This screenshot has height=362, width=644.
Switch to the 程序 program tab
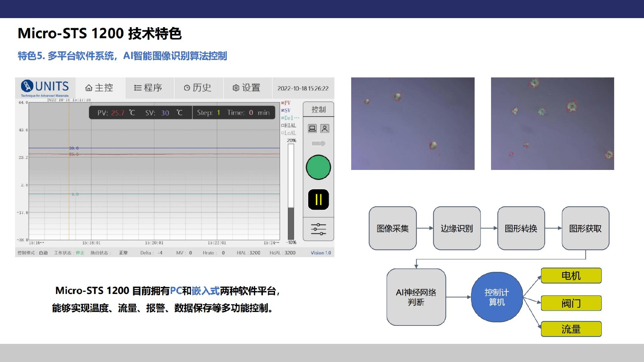click(149, 88)
